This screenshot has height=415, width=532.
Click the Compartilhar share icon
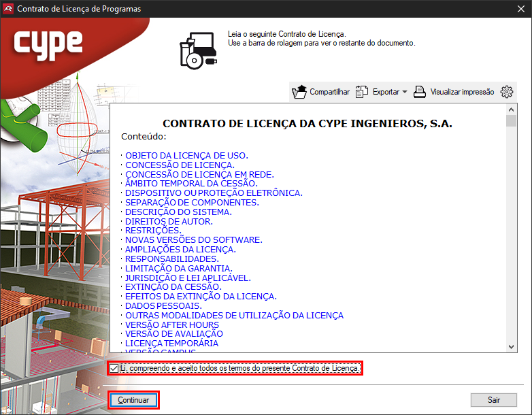click(x=299, y=92)
